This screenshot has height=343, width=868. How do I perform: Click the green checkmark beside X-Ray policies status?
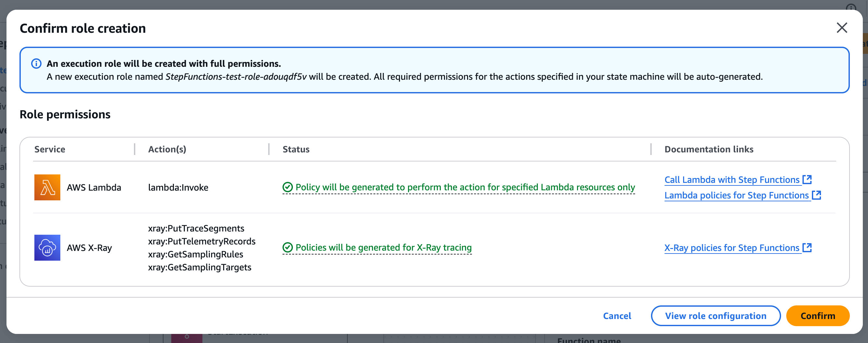(287, 247)
